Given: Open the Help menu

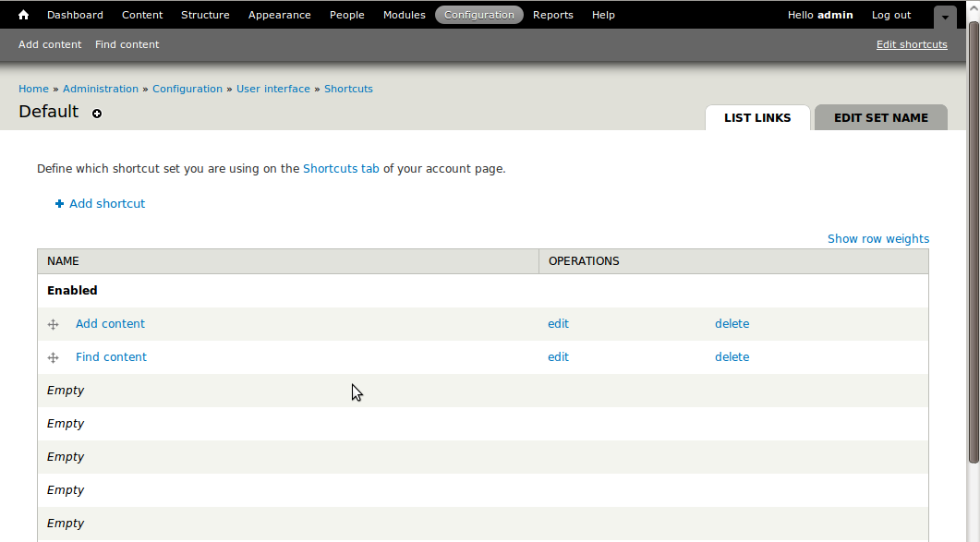Looking at the screenshot, I should click(603, 15).
